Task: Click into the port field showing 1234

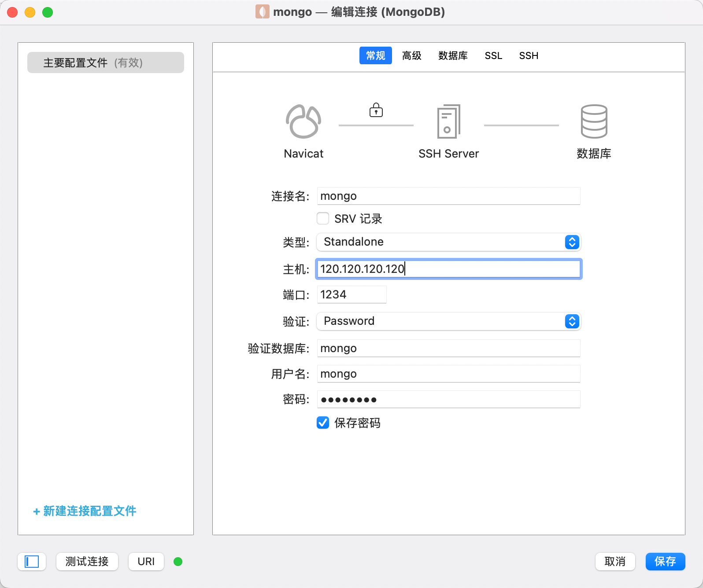Action: 351,294
